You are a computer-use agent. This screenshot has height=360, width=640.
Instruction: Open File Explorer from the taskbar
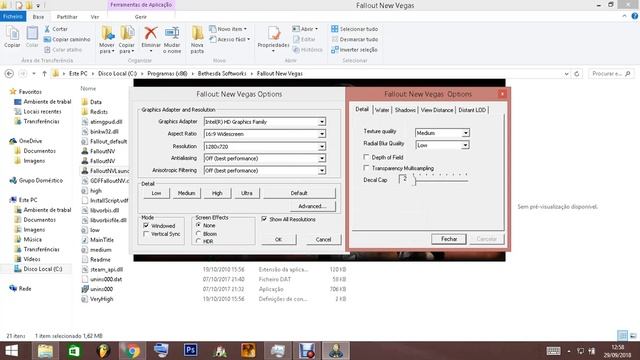coord(45,351)
